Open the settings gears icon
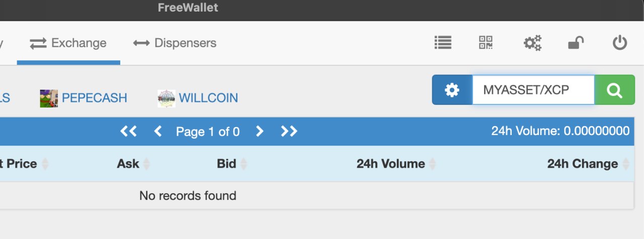This screenshot has height=239, width=644. tap(532, 43)
